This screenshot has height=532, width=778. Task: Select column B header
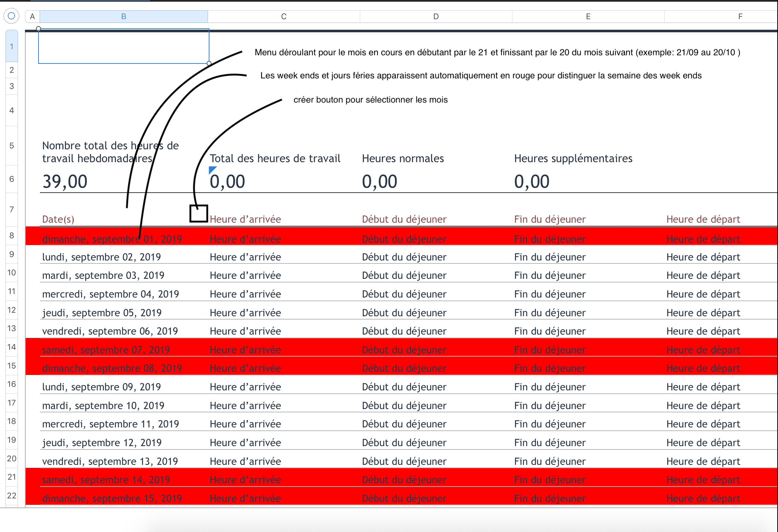tap(124, 17)
